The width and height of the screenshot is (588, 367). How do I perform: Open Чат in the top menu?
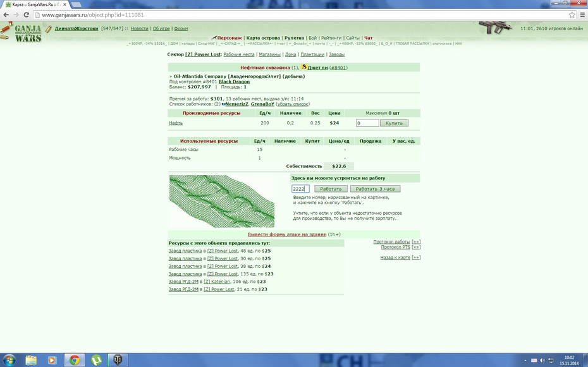pyautogui.click(x=368, y=38)
